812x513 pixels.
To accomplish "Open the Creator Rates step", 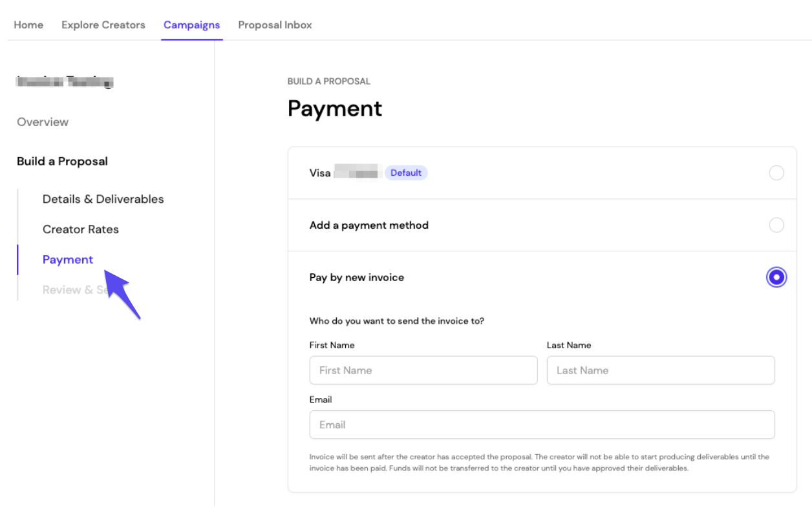I will pos(81,229).
